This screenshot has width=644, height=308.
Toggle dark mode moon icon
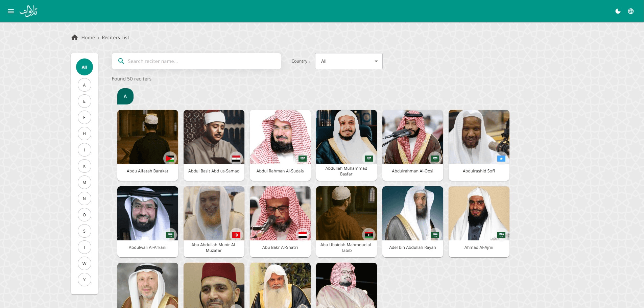pyautogui.click(x=618, y=11)
